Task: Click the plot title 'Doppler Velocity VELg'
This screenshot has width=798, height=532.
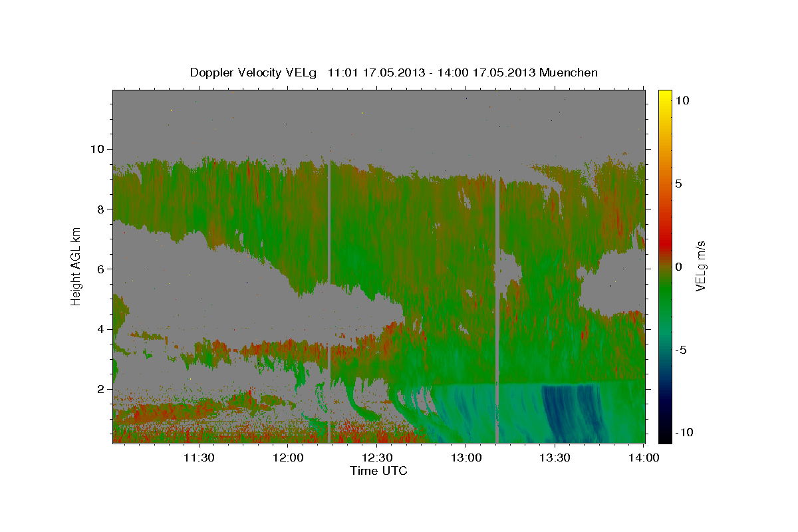Action: (x=255, y=72)
